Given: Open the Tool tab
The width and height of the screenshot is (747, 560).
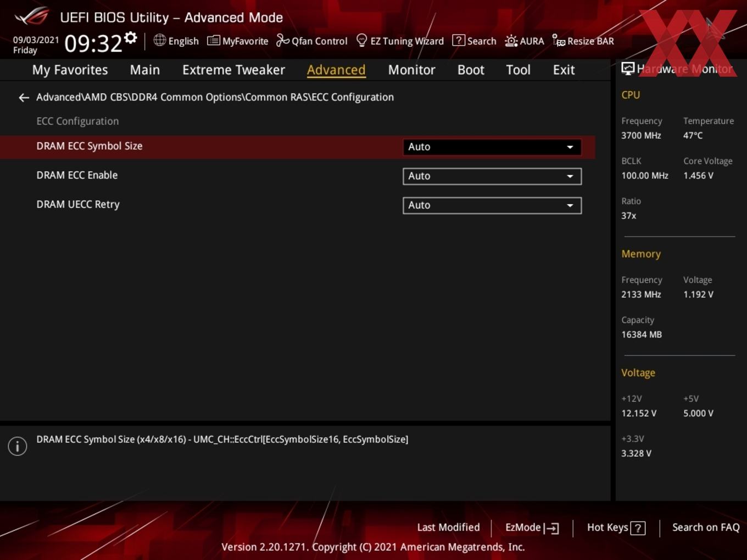Looking at the screenshot, I should [x=518, y=70].
